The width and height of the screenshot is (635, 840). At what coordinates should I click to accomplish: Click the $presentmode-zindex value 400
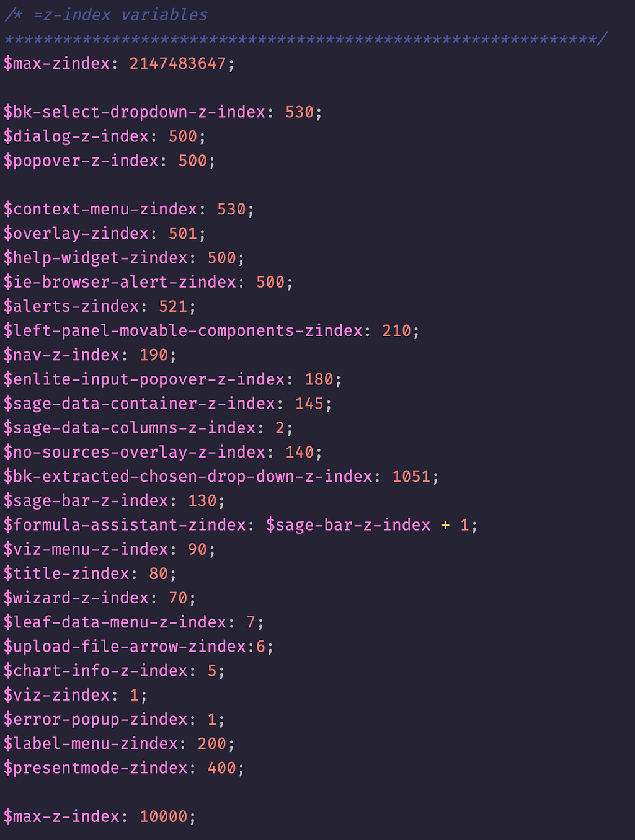222,768
